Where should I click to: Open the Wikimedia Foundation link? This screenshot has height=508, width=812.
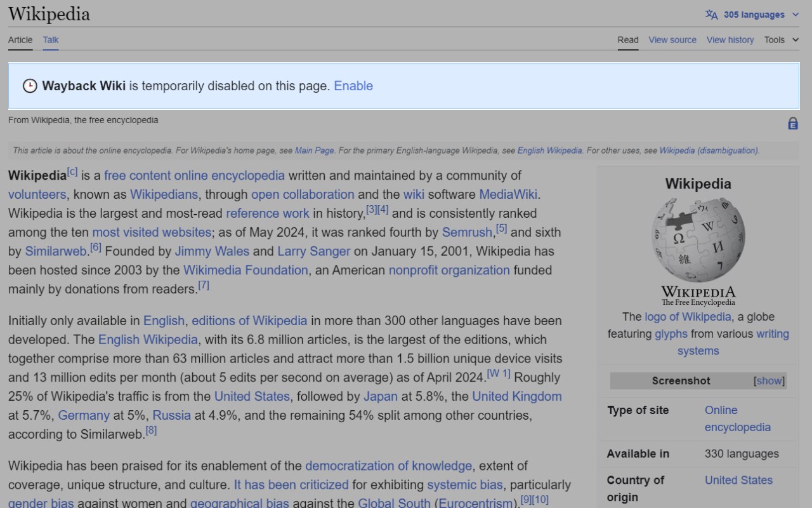(x=246, y=271)
